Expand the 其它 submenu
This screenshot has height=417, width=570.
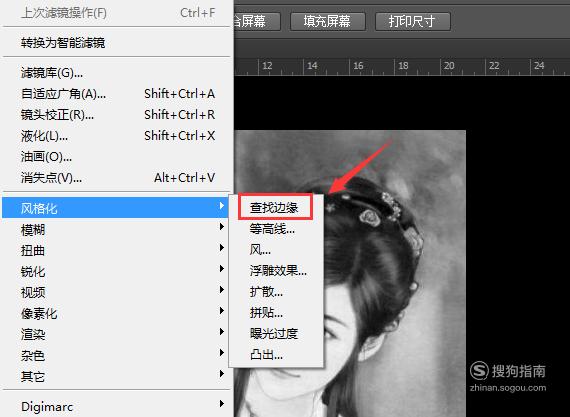tap(116, 376)
